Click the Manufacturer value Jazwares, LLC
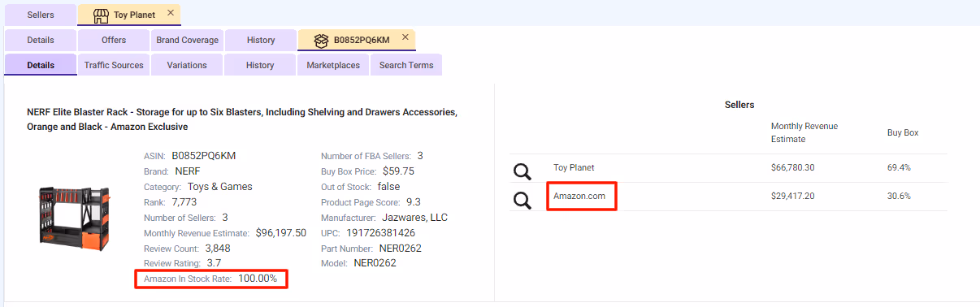980x307 pixels. pyautogui.click(x=414, y=218)
